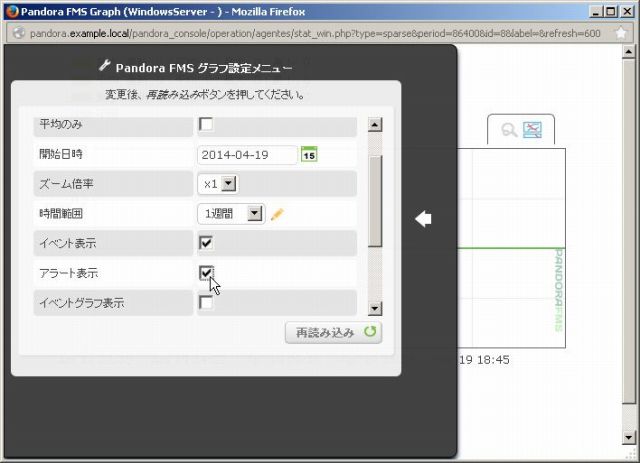Open the start date calendar picker icon

click(x=309, y=154)
